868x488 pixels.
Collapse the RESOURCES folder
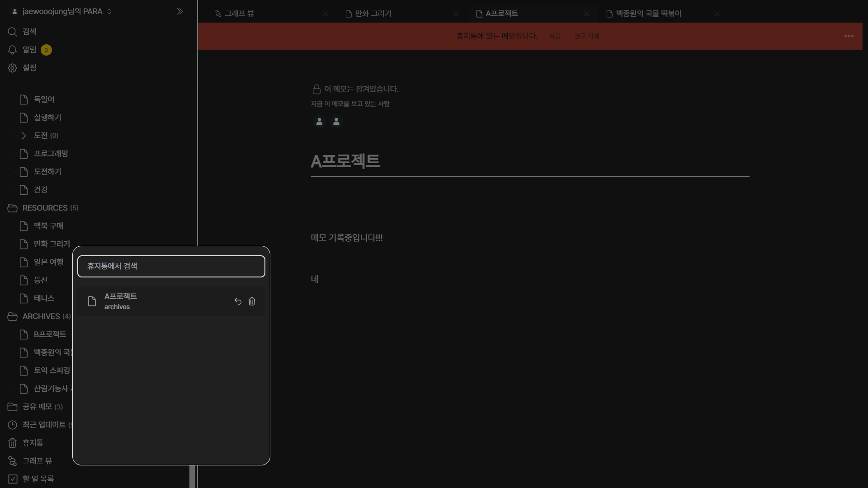pyautogui.click(x=13, y=208)
